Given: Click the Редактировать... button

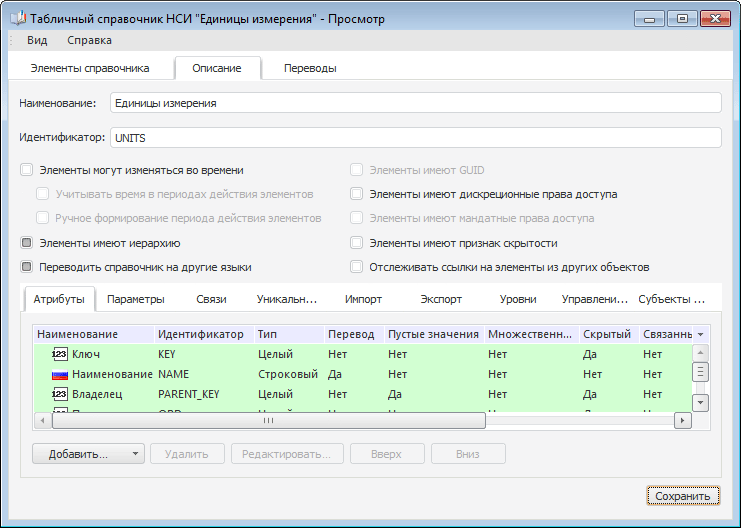Looking at the screenshot, I should click(287, 454).
